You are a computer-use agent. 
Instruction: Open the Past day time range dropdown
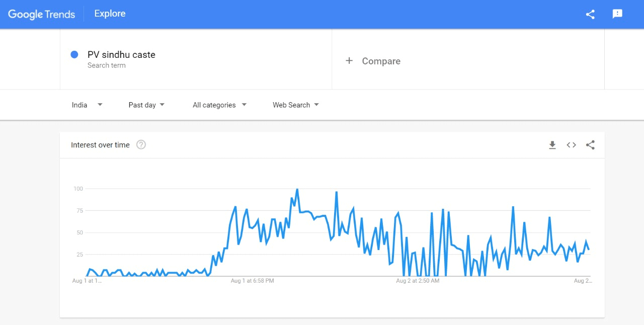click(x=146, y=105)
